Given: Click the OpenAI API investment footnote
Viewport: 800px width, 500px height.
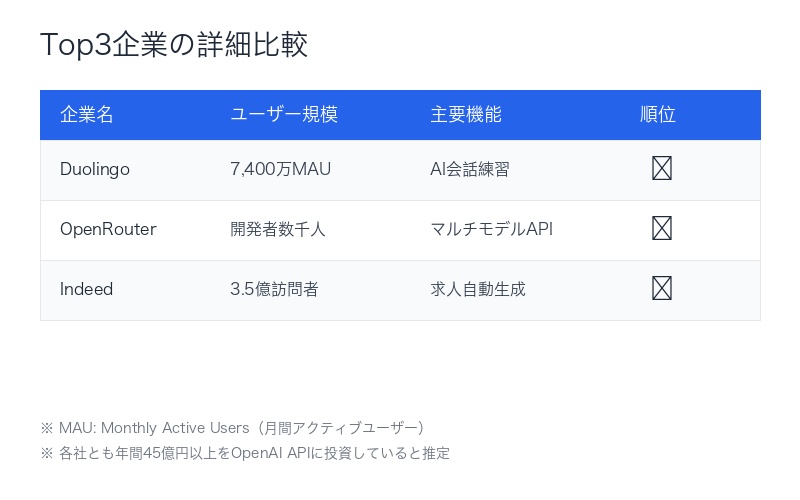Looking at the screenshot, I should (245, 453).
